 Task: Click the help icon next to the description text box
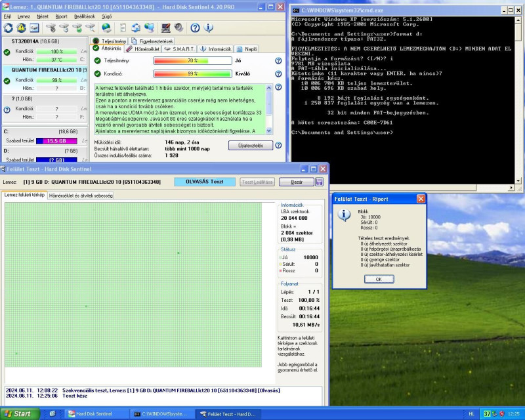point(278,87)
